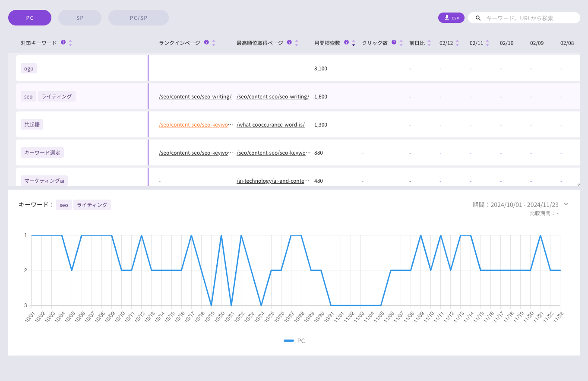Sort by 02/11 date column
The image size is (588, 381).
pos(487,43)
